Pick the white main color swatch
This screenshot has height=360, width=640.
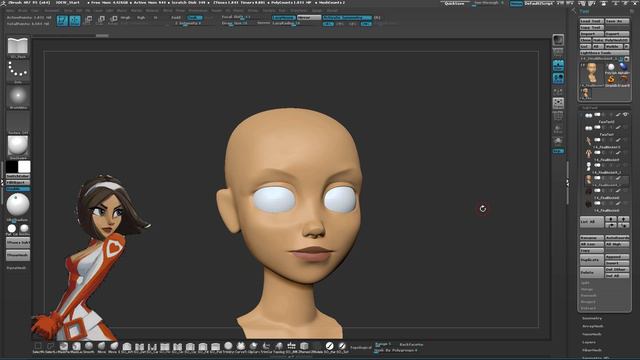point(24,166)
